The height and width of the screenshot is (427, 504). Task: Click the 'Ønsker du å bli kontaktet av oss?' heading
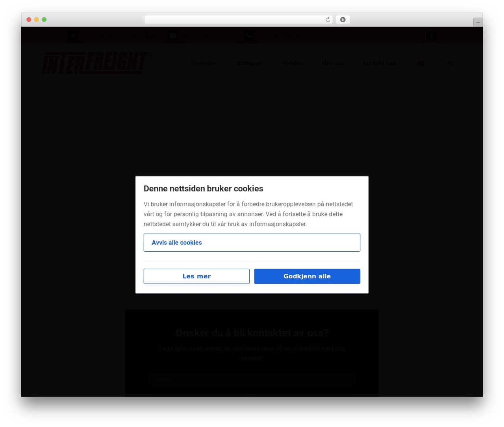(x=252, y=333)
